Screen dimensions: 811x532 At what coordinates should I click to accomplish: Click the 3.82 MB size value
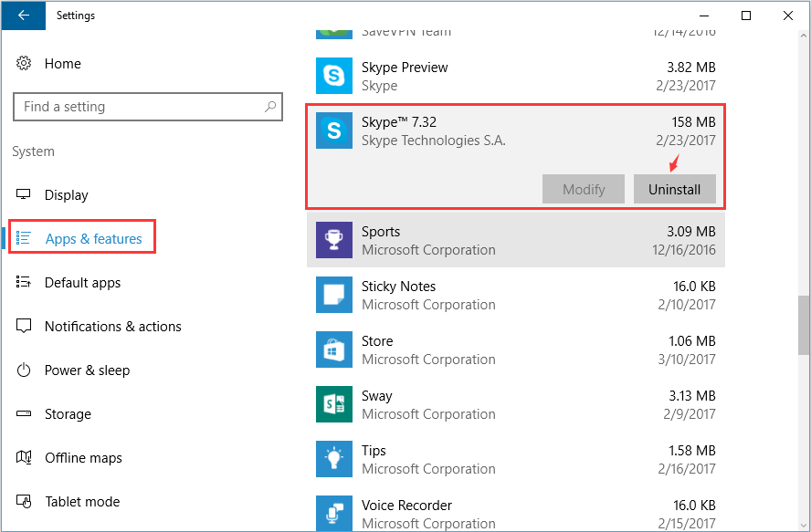[x=691, y=68]
